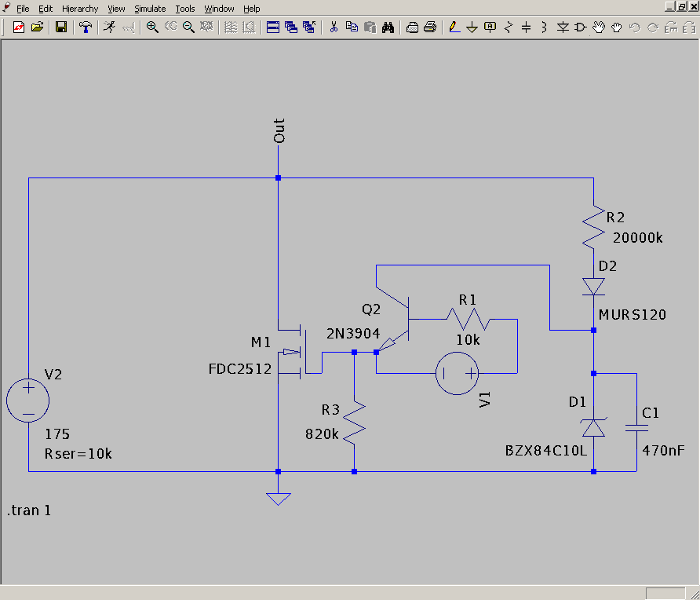Run the simulation with running man icon
Viewport: 700px width, 600px height.
[109, 27]
